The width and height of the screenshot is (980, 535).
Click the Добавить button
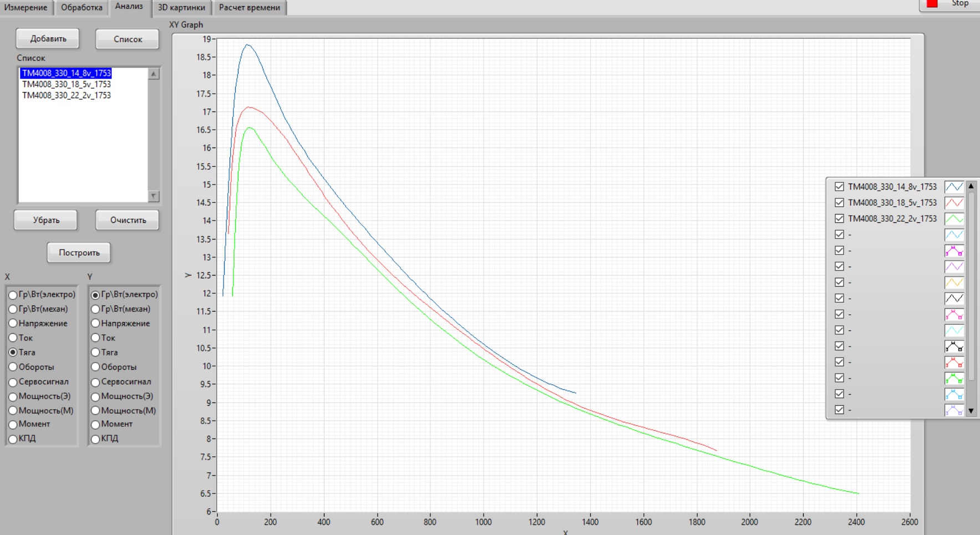point(48,39)
